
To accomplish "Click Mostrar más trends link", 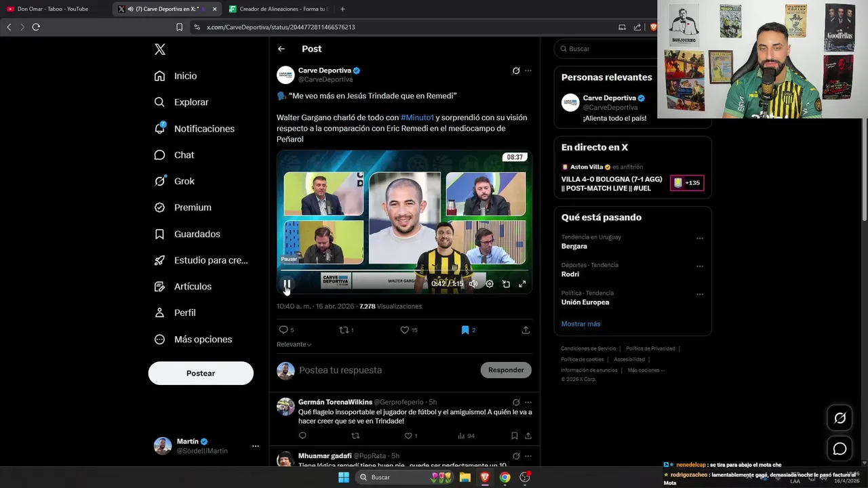I will pyautogui.click(x=580, y=324).
